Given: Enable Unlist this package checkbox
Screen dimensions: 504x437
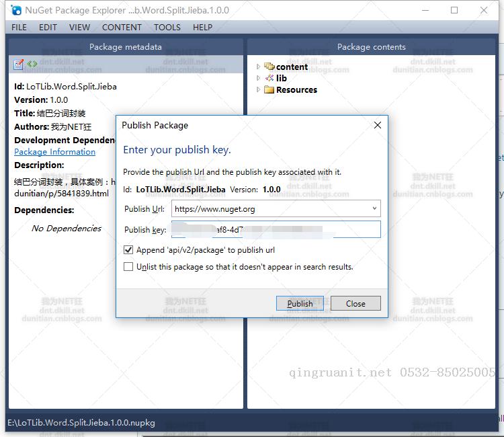Looking at the screenshot, I should (128, 267).
